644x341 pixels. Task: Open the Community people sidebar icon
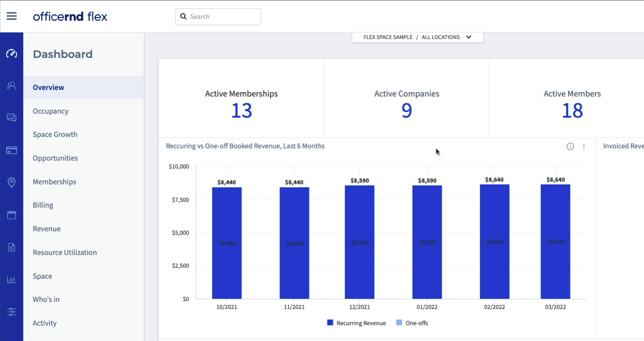click(11, 86)
